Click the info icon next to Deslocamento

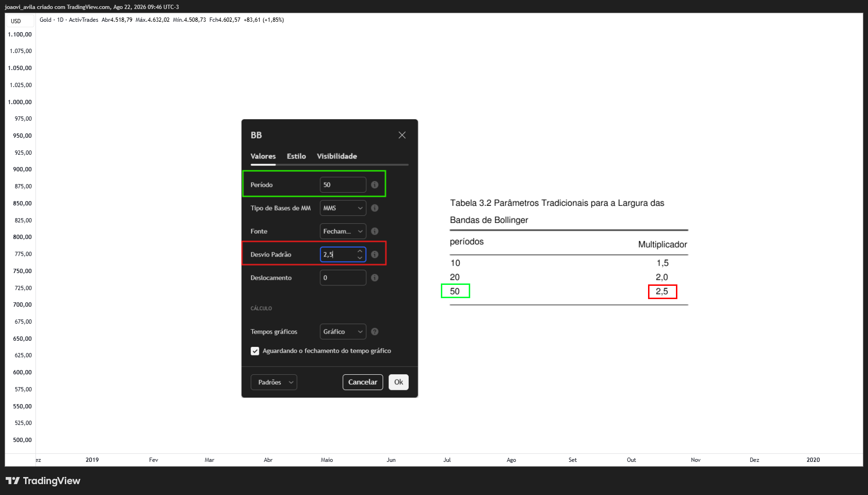pyautogui.click(x=375, y=278)
